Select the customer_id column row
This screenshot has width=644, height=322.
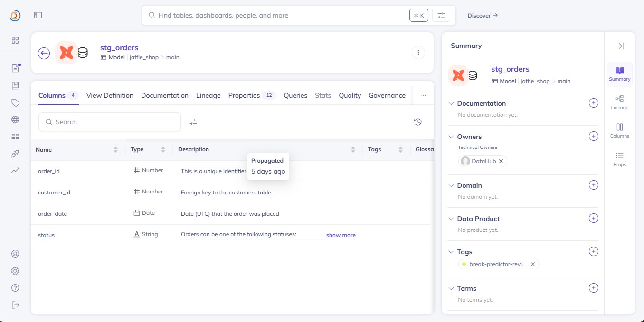pos(231,193)
